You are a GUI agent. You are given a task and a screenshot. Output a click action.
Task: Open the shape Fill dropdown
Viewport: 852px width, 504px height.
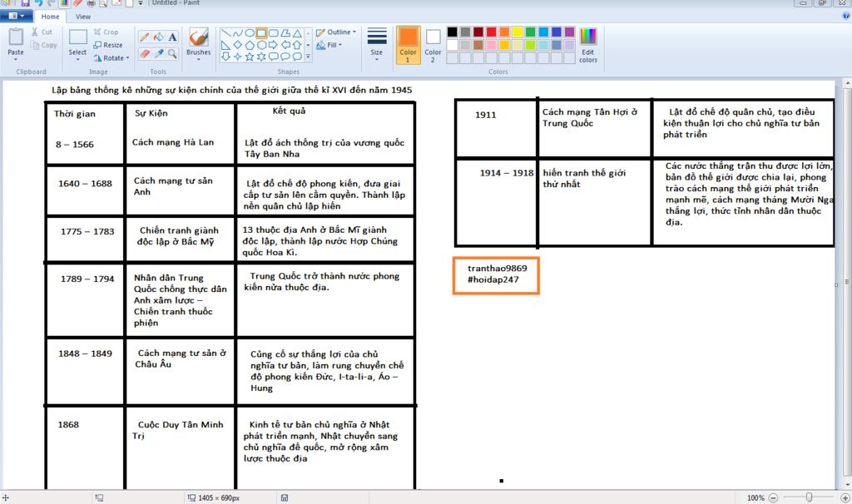(329, 45)
